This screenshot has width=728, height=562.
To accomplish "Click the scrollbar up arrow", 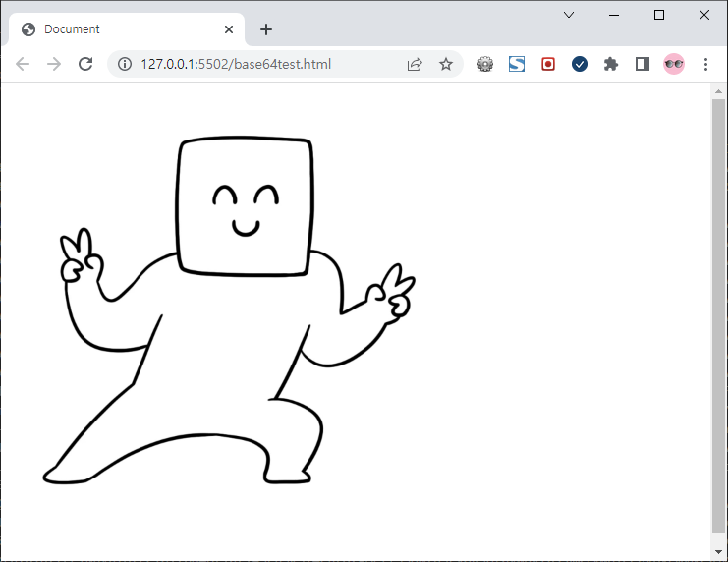I will point(719,91).
